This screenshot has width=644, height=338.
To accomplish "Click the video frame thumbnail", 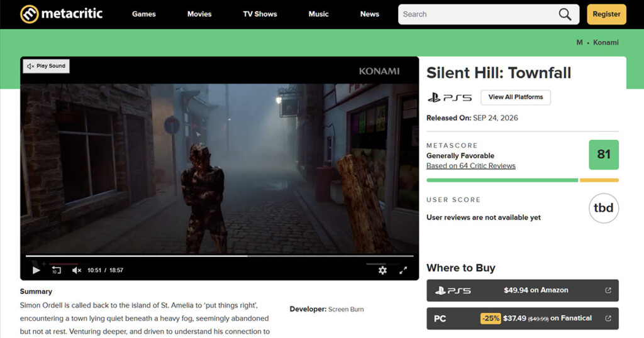I will point(219,168).
